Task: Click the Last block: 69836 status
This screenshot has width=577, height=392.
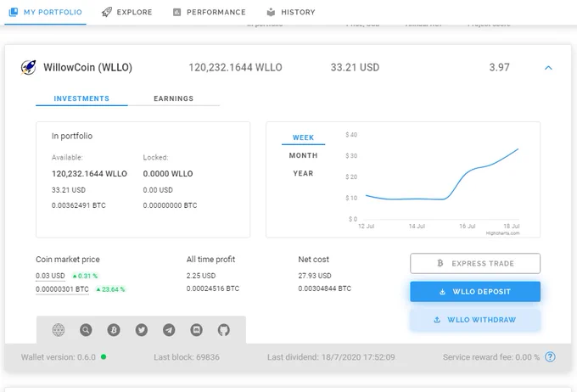Action: pos(187,357)
